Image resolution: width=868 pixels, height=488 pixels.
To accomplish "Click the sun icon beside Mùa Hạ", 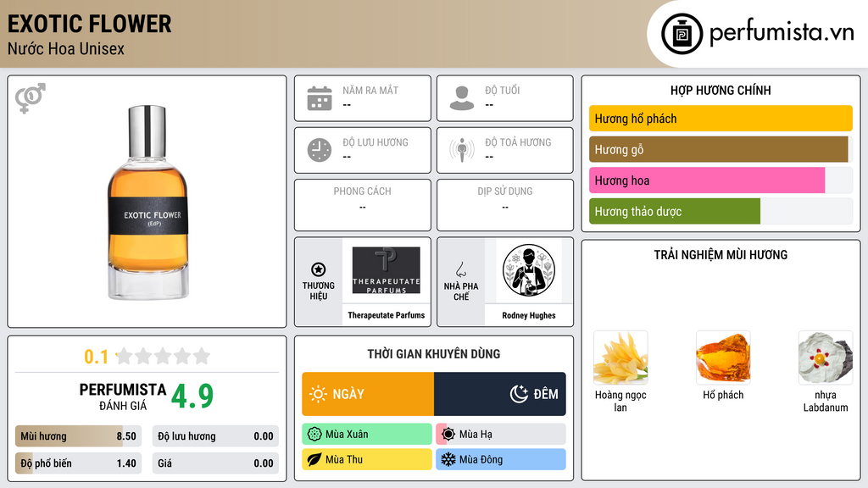I will (x=448, y=435).
